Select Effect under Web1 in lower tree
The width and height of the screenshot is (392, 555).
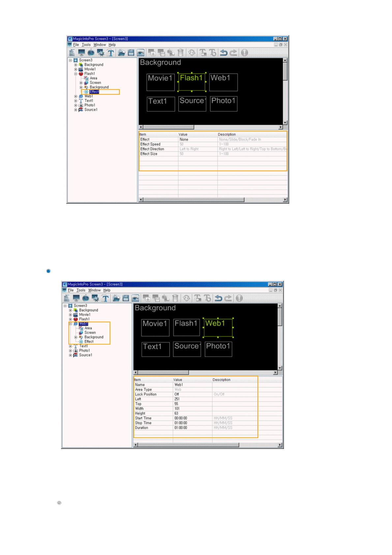[89, 341]
